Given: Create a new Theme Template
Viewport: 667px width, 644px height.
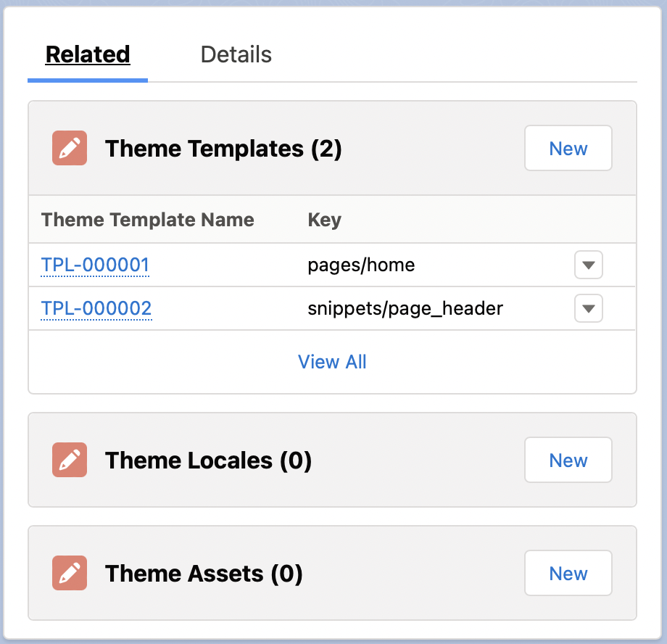Looking at the screenshot, I should [568, 148].
